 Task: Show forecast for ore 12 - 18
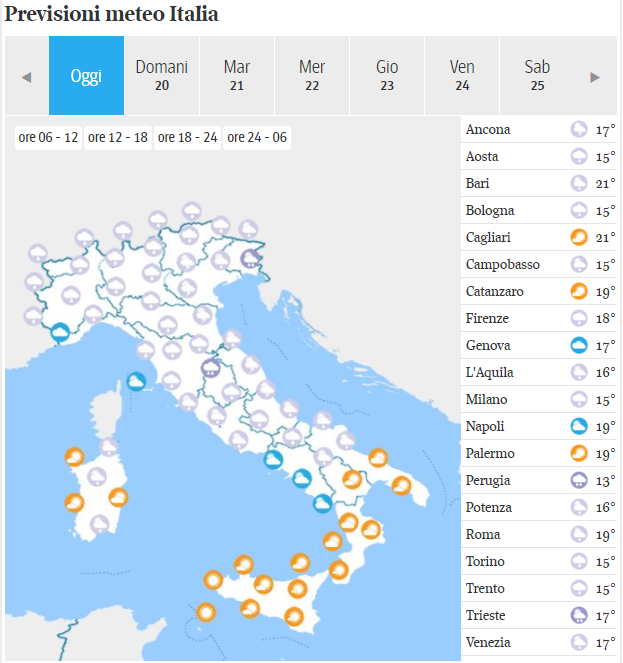(x=118, y=138)
